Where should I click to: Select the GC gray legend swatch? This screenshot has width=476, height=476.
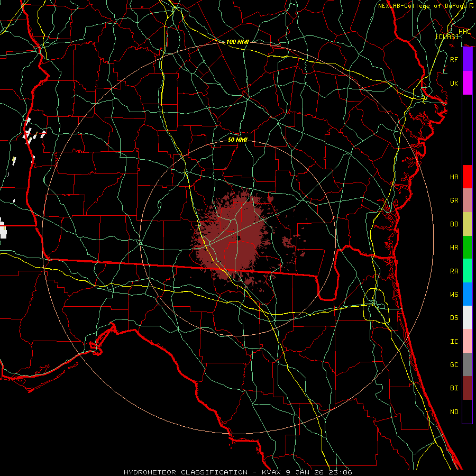point(467,364)
